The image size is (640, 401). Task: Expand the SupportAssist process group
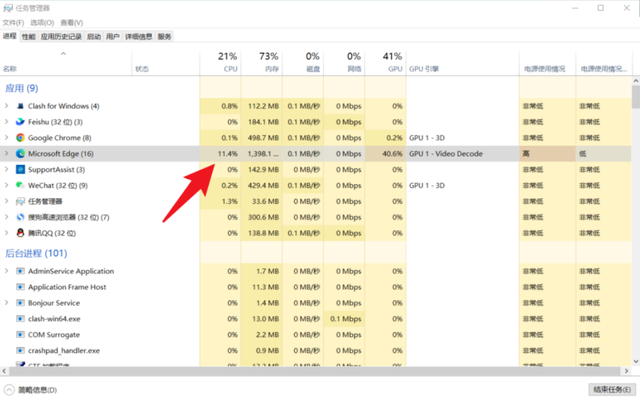click(x=6, y=169)
